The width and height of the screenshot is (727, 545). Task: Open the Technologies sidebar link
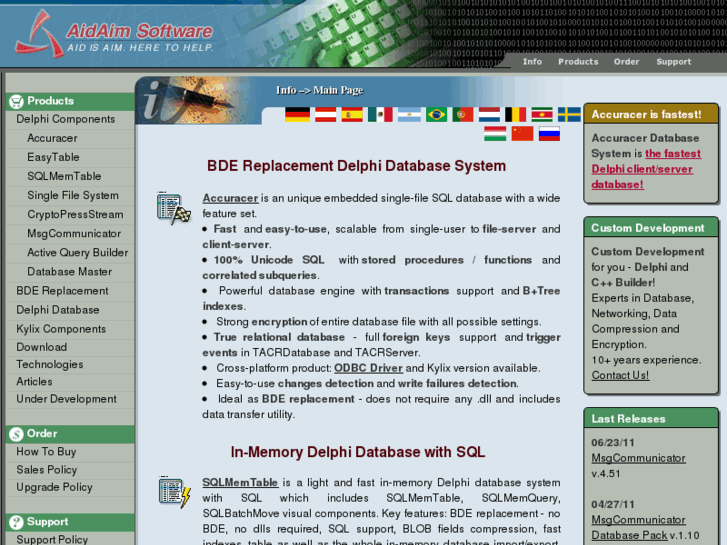[50, 365]
